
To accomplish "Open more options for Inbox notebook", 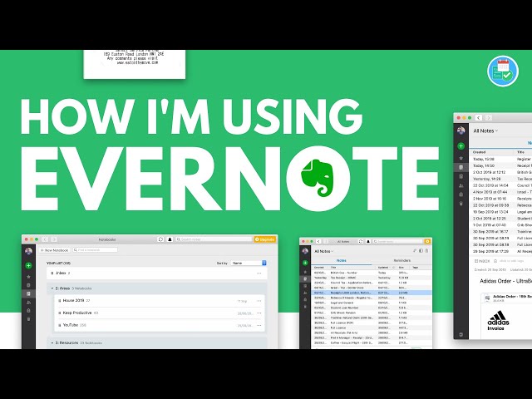I will 259,273.
